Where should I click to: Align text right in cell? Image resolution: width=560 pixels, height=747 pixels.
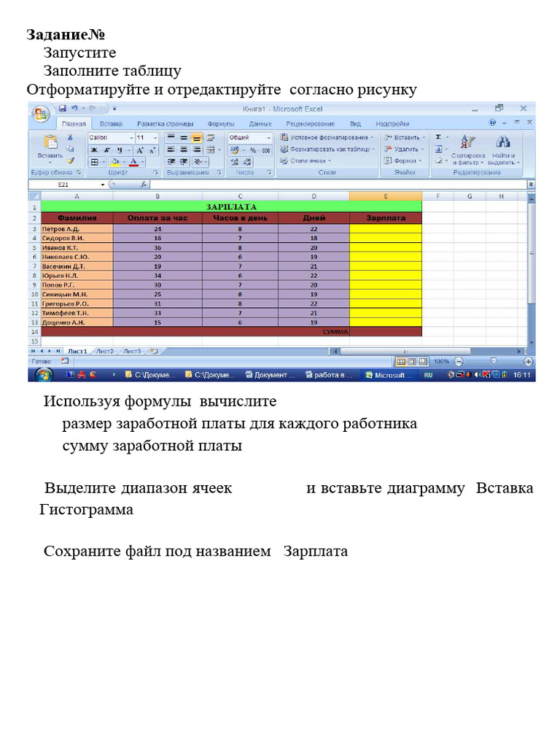coord(196,150)
